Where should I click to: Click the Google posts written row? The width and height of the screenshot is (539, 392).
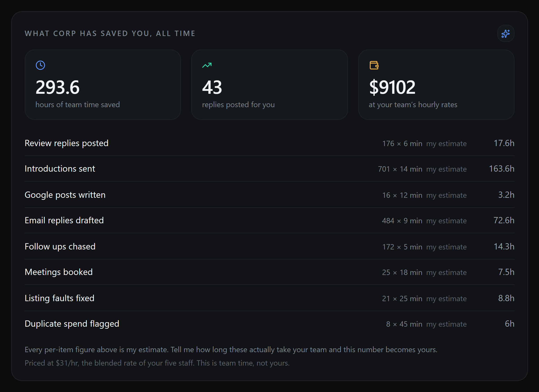pos(269,195)
